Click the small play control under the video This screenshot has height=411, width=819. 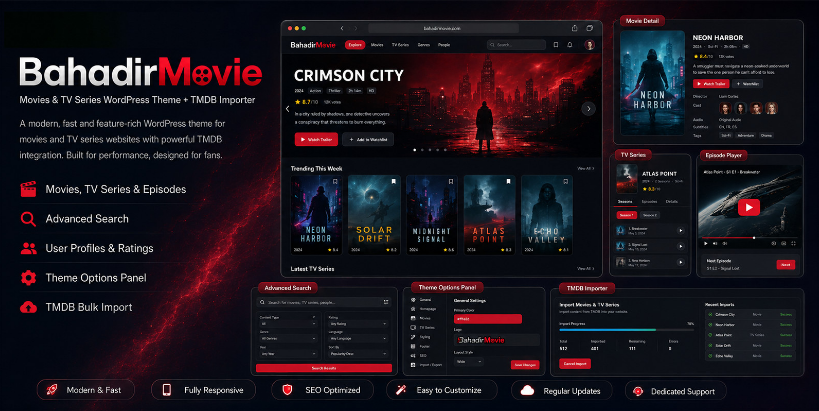tap(706, 243)
